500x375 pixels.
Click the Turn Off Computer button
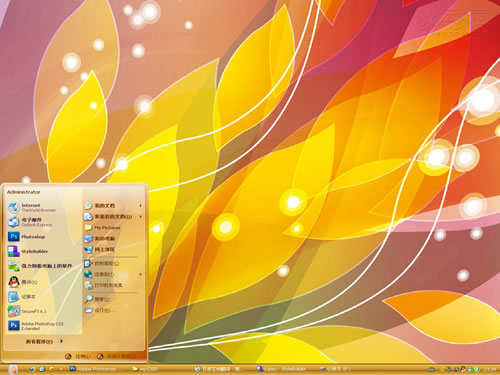click(117, 356)
